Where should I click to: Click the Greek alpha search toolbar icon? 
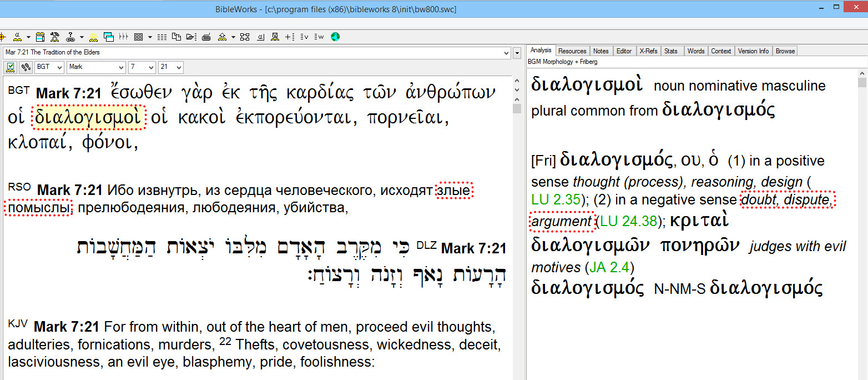point(17,37)
